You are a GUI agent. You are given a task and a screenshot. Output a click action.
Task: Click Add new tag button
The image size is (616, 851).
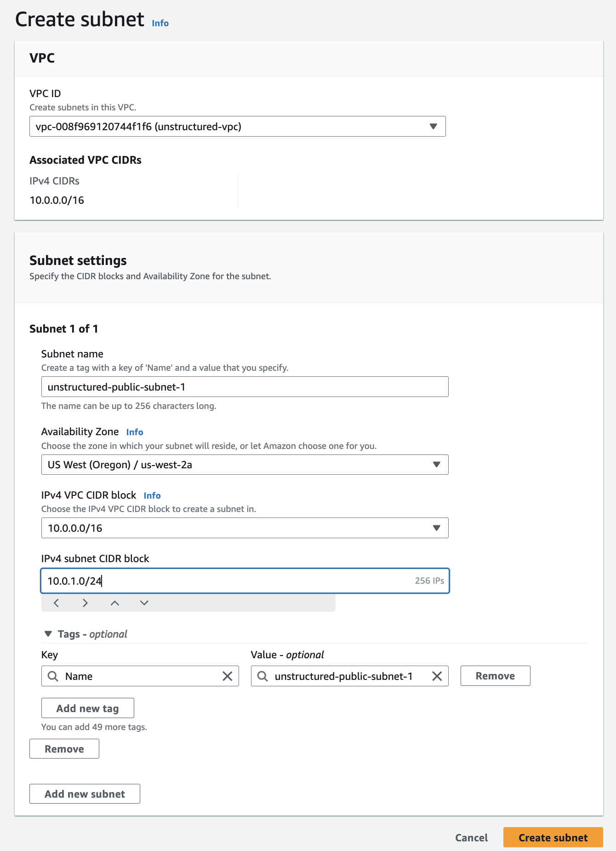click(87, 708)
